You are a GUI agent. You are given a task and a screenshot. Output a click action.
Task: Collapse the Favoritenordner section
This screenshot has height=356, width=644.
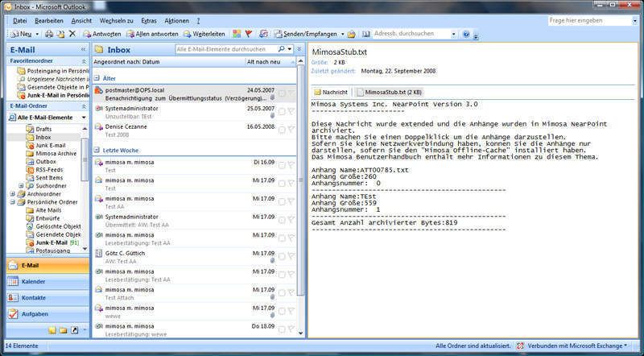pyautogui.click(x=84, y=61)
